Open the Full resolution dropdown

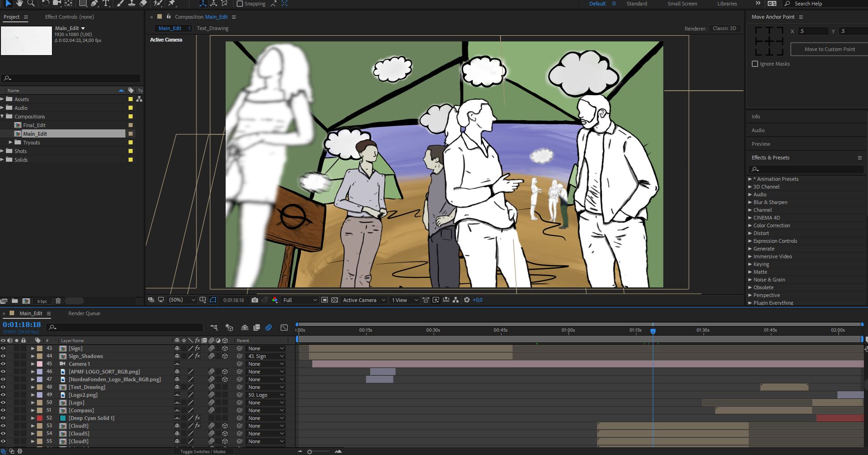(x=300, y=300)
